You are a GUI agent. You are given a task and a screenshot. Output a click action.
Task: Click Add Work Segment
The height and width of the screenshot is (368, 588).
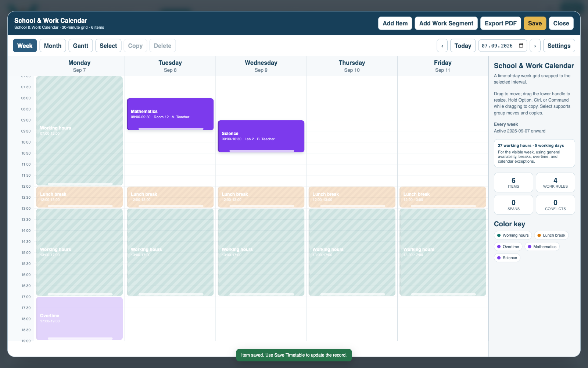pyautogui.click(x=446, y=23)
